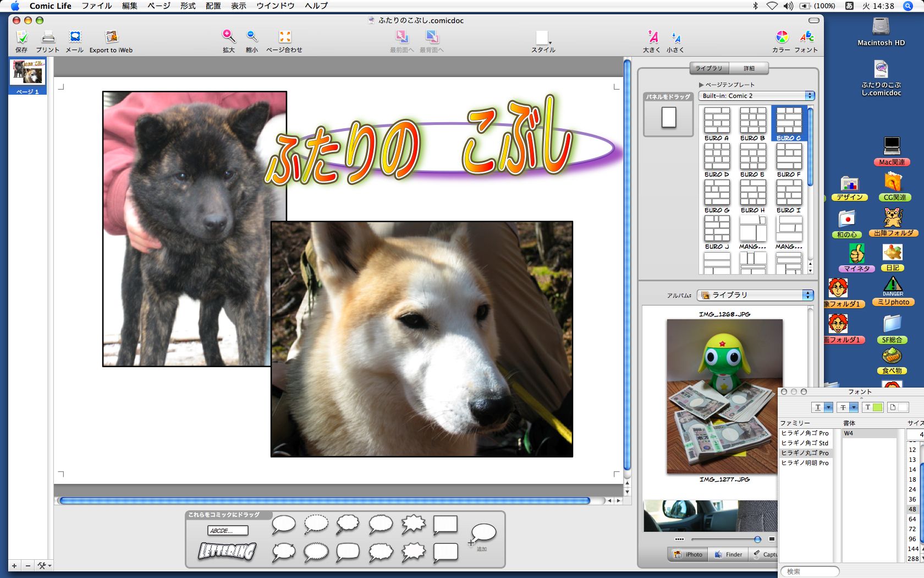
Task: Toggle text underline button in Font panel
Action: (x=818, y=407)
